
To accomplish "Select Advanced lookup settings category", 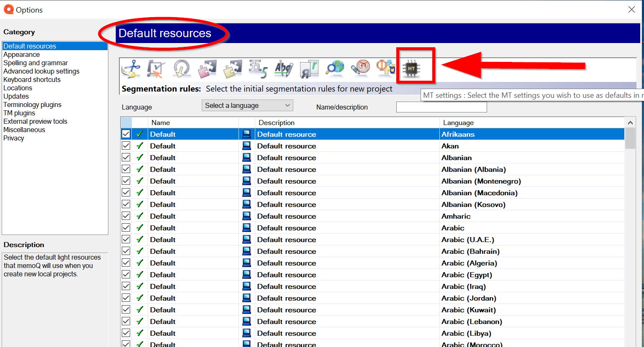I will pos(41,71).
